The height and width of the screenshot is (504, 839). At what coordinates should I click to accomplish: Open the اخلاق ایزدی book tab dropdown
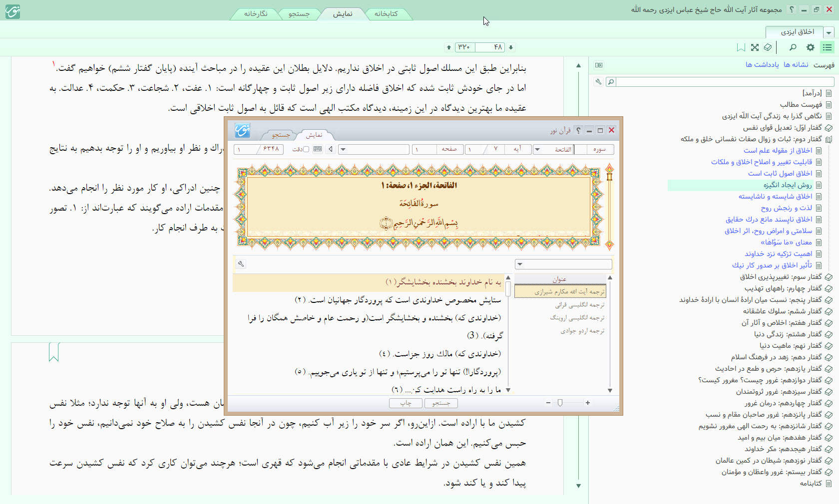point(829,32)
